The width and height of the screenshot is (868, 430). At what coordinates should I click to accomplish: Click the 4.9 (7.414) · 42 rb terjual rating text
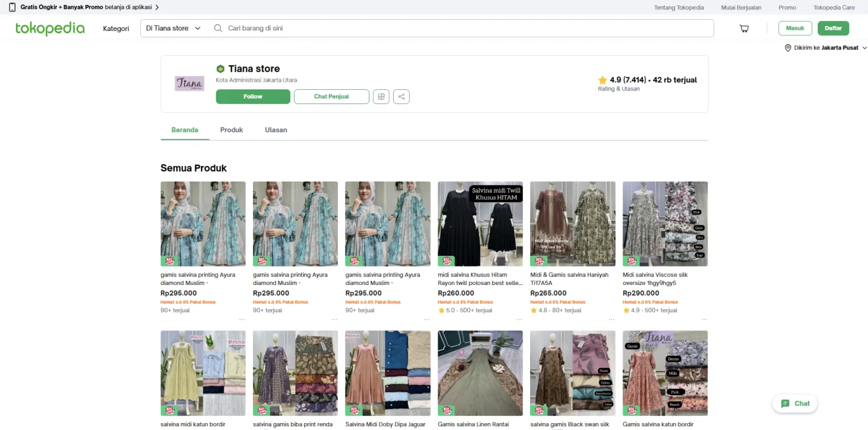click(653, 80)
